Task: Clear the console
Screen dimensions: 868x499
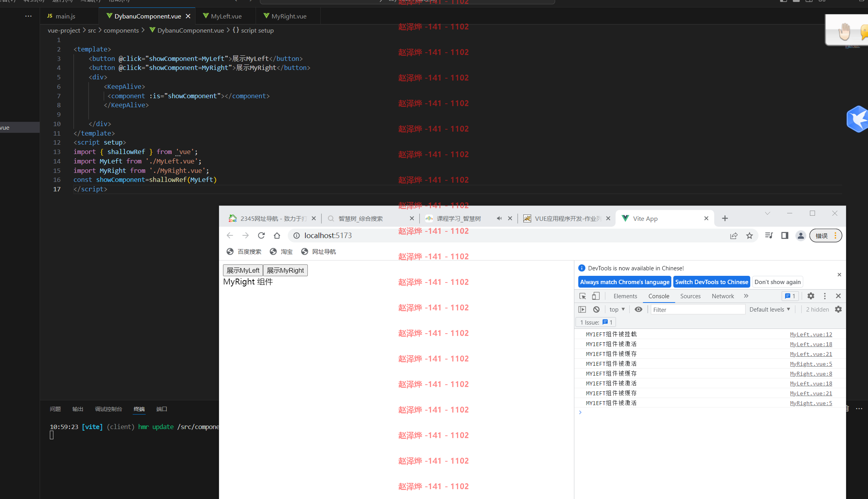Action: 596,309
